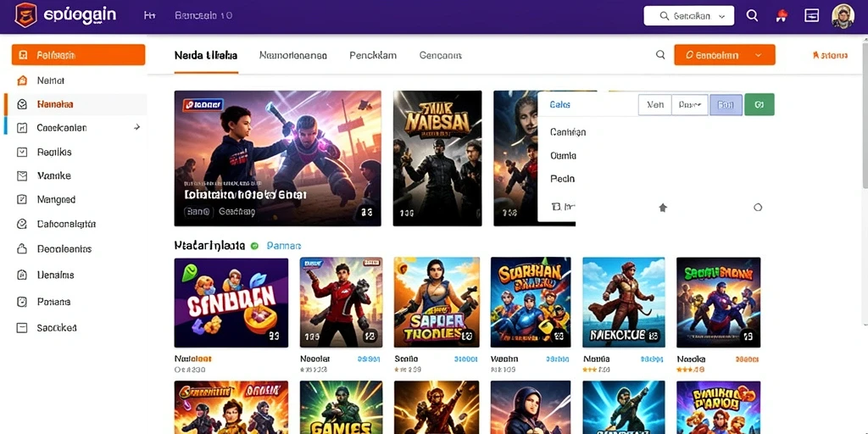The image size is (868, 434).
Task: Open the SAPUER THODIES game thumbnail
Action: (x=437, y=303)
